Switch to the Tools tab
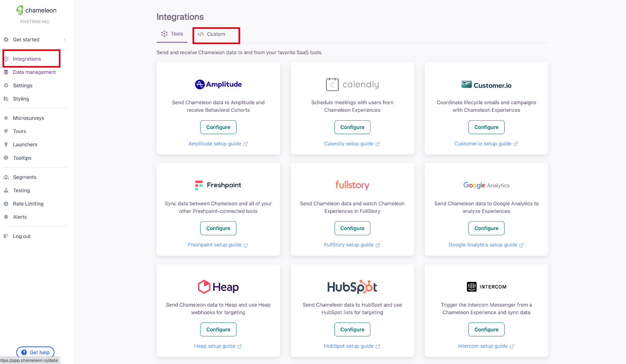The height and width of the screenshot is (364, 626). 172,34
